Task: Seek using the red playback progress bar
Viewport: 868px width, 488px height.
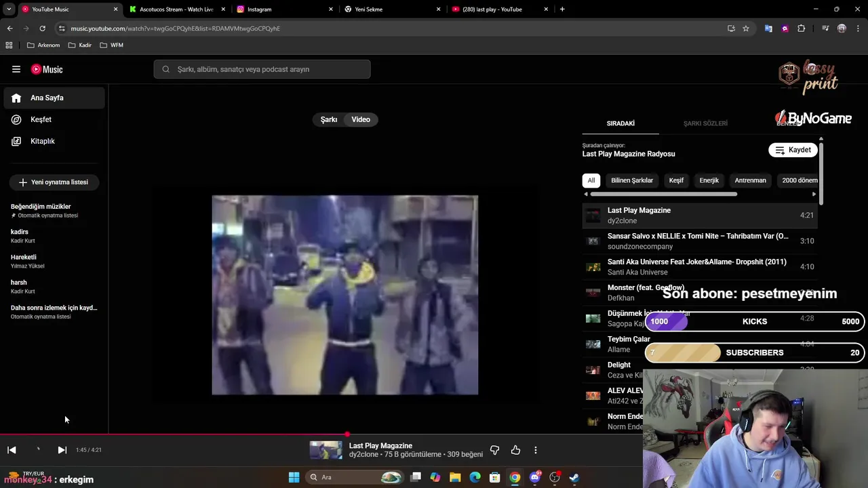Action: (321, 434)
